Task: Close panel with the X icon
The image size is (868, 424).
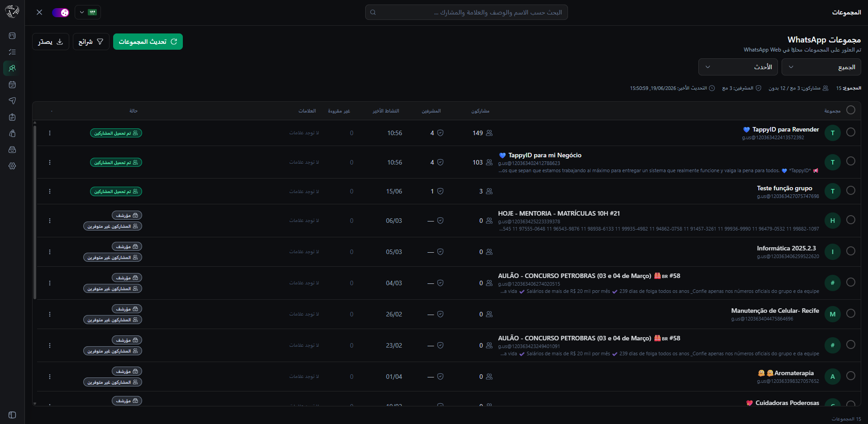Action: 39,12
